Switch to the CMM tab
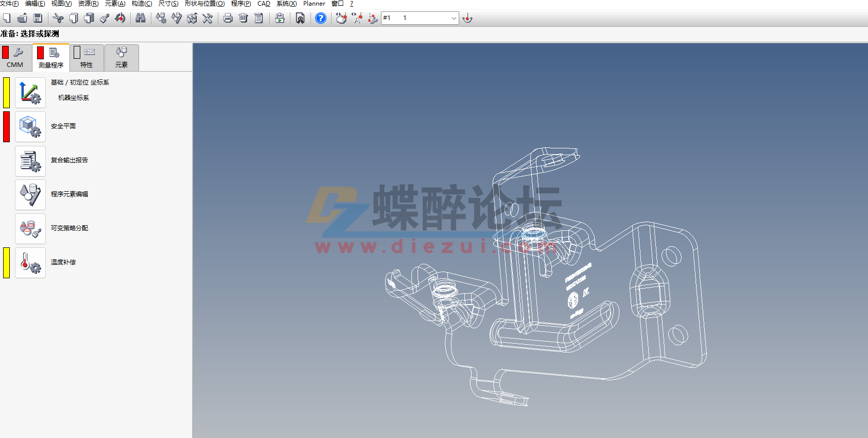Screen dimensions: 868x438 (x=15, y=58)
